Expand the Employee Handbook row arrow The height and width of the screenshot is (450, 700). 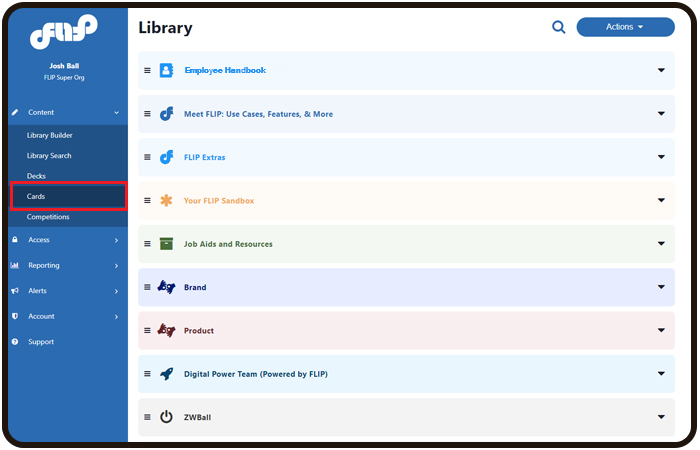(x=661, y=70)
